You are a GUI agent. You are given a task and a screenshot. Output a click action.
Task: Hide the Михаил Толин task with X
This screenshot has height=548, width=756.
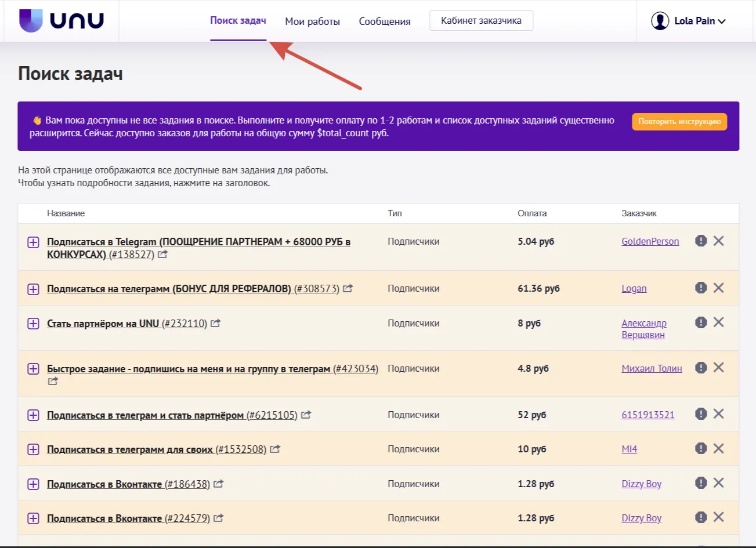[x=718, y=367]
